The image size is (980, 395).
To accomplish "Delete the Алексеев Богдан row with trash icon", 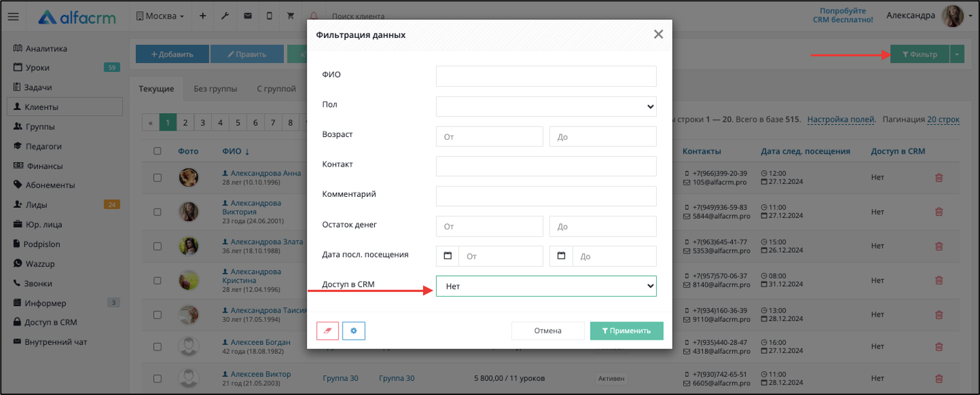I will (x=939, y=347).
